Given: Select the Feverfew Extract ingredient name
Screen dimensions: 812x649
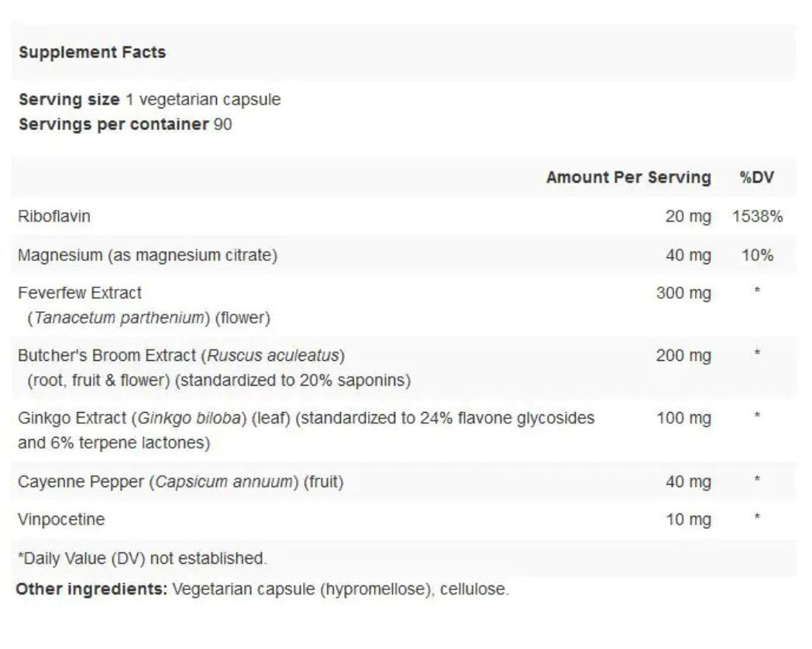Looking at the screenshot, I should [x=80, y=293].
